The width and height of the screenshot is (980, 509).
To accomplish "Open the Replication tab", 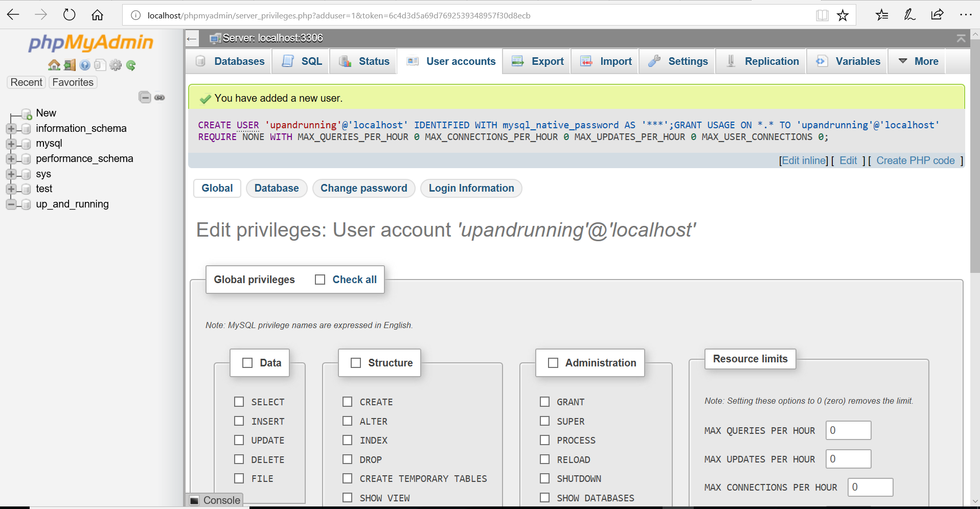I will click(x=762, y=61).
